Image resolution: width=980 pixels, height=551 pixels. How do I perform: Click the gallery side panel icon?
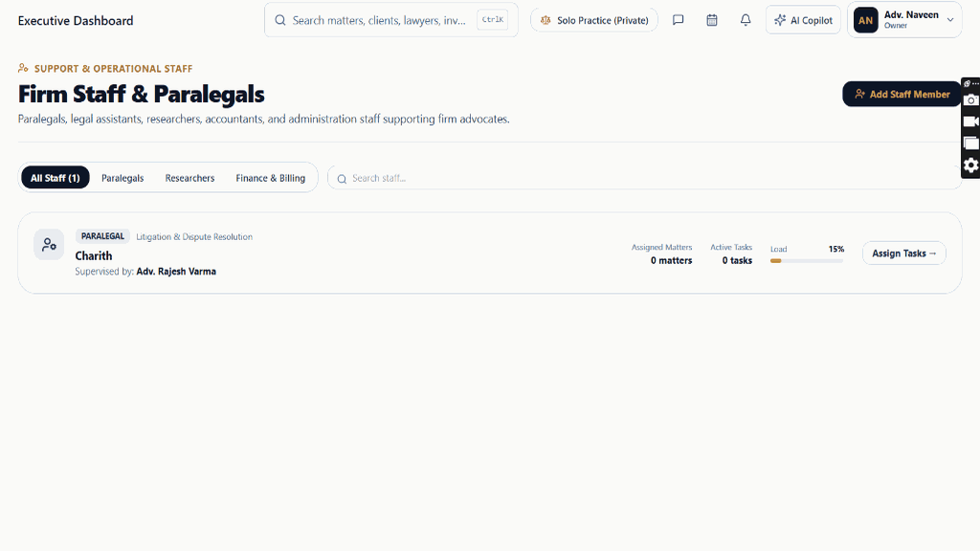970,143
